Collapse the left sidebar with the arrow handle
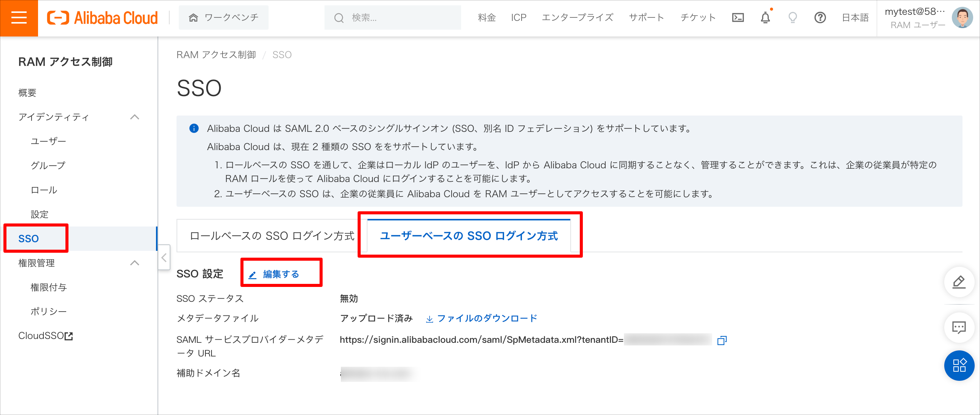The image size is (980, 415). [x=164, y=258]
